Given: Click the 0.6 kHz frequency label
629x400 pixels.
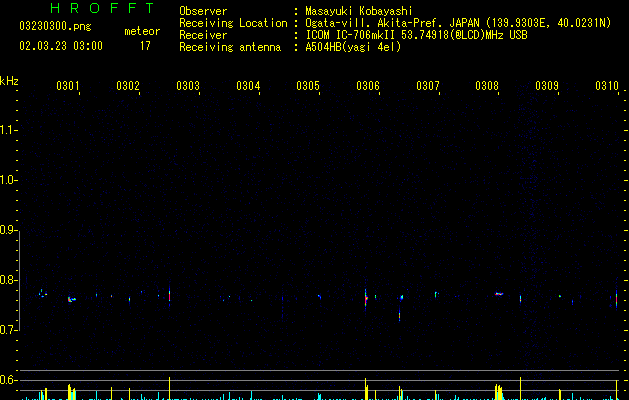Looking at the screenshot, I should (8, 380).
